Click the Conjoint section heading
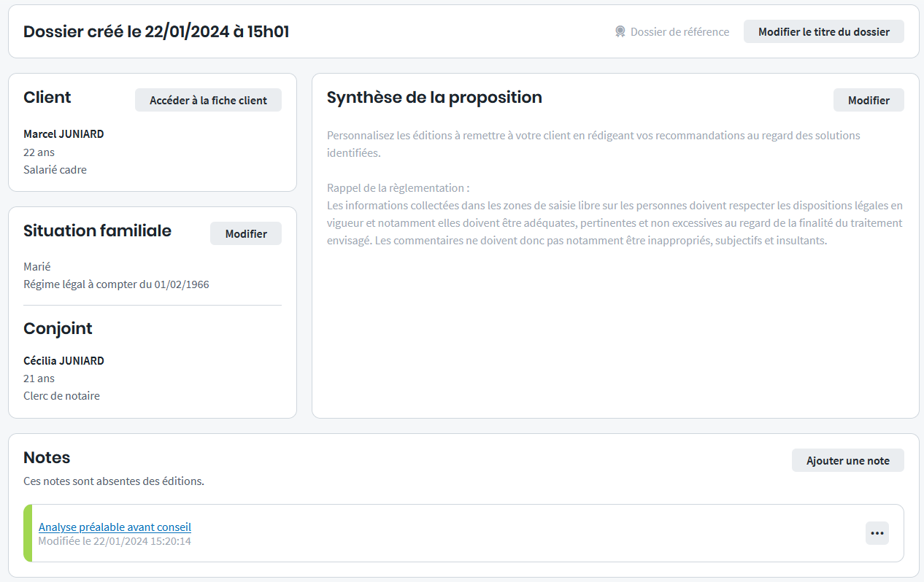 [58, 328]
